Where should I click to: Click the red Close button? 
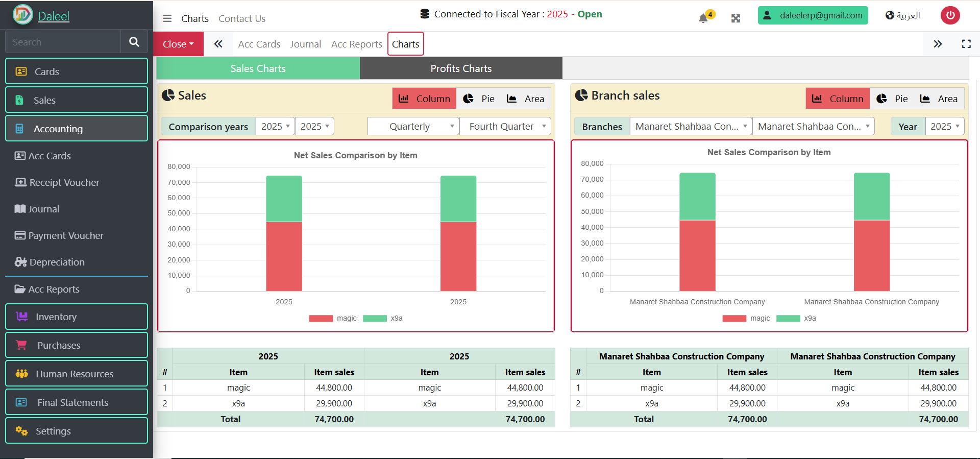tap(178, 44)
